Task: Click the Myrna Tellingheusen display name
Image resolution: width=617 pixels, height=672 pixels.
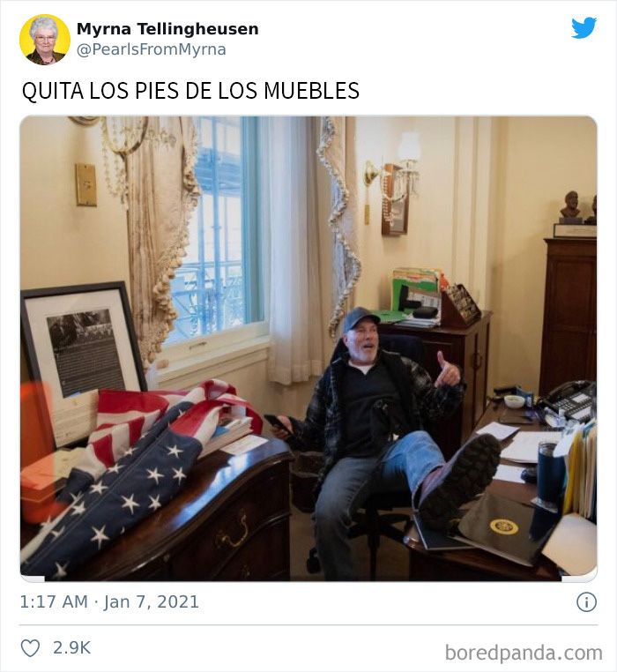Action: [167, 29]
